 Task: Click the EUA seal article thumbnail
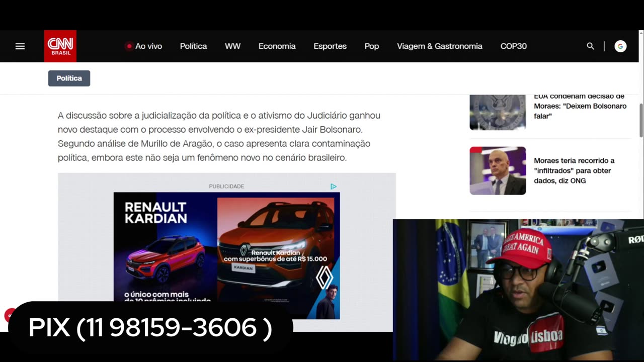498,112
